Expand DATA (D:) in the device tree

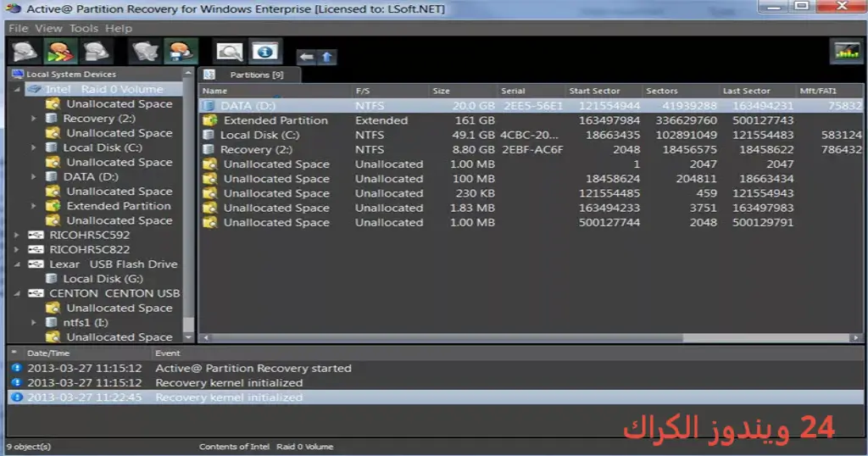point(34,176)
